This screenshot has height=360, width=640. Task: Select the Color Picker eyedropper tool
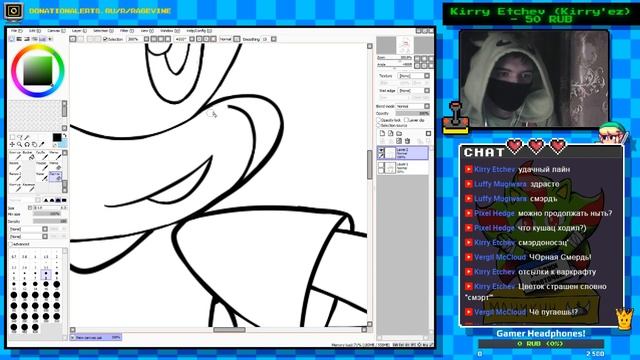click(42, 144)
